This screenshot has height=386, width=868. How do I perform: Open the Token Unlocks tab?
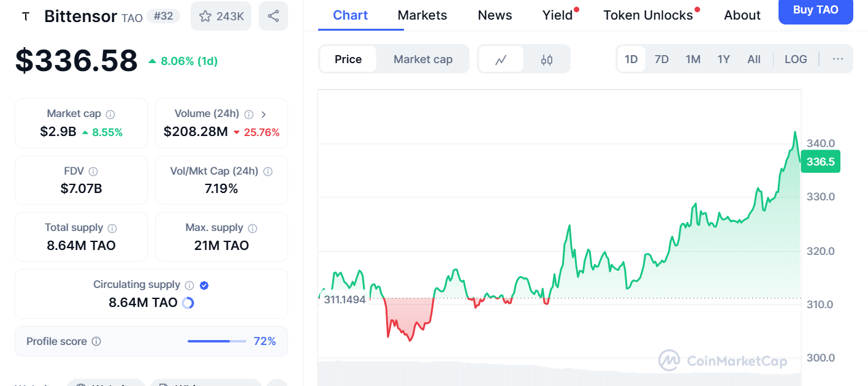coord(648,15)
